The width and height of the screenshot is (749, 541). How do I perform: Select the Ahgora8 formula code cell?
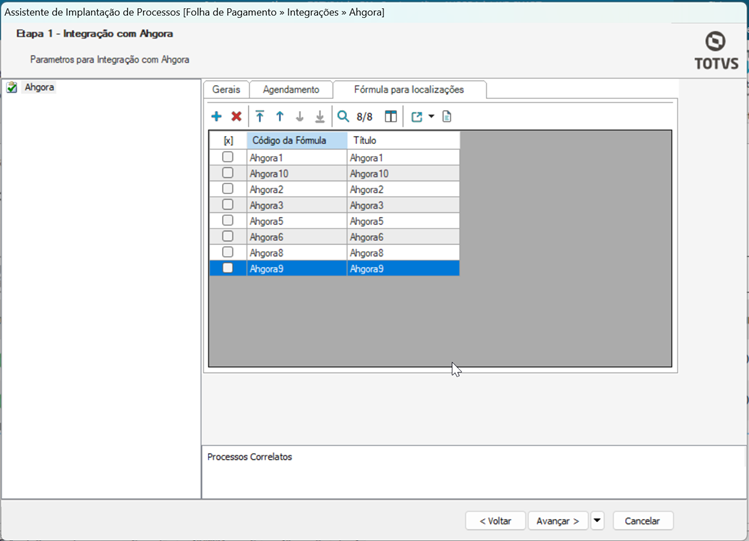pyautogui.click(x=297, y=252)
